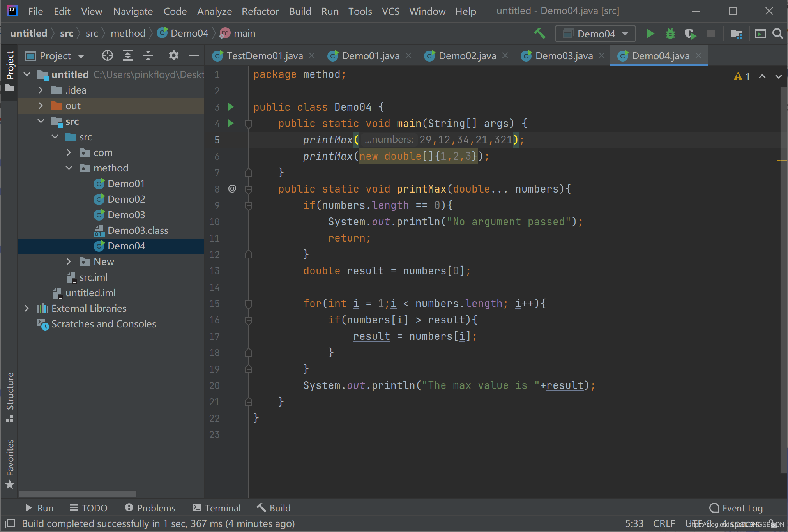Screen dimensions: 788x532
Task: Click the Project panel horizontal scrollbar
Action: [78, 494]
